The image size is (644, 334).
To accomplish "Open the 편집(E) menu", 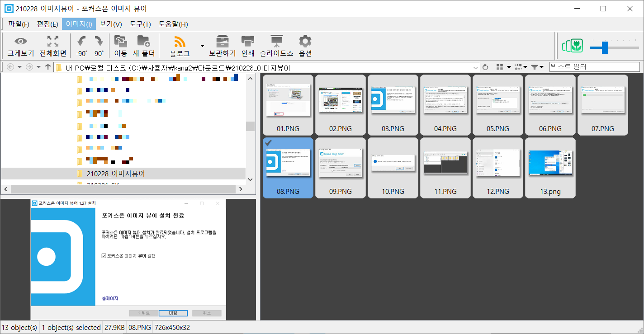I will click(x=47, y=24).
